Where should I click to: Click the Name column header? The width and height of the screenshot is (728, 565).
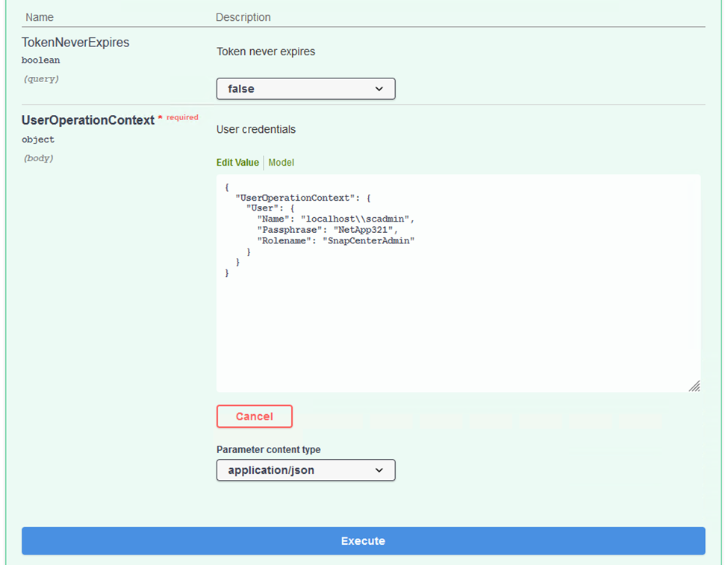tap(40, 17)
